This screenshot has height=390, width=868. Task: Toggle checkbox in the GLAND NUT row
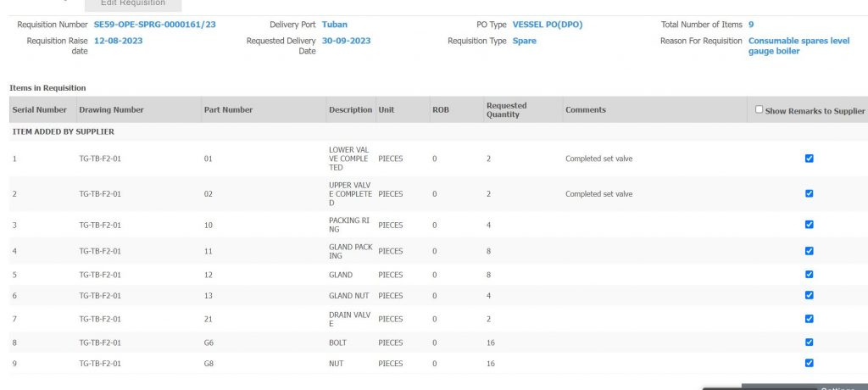(809, 295)
